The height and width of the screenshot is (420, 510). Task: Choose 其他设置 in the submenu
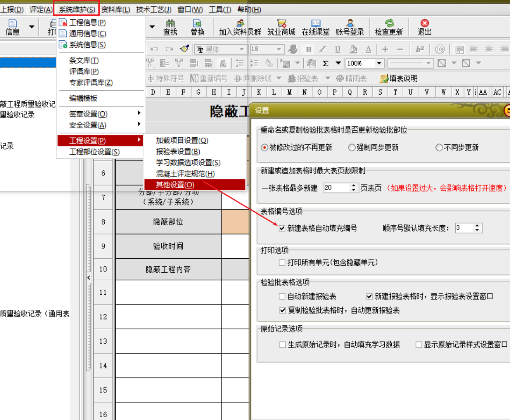click(195, 185)
